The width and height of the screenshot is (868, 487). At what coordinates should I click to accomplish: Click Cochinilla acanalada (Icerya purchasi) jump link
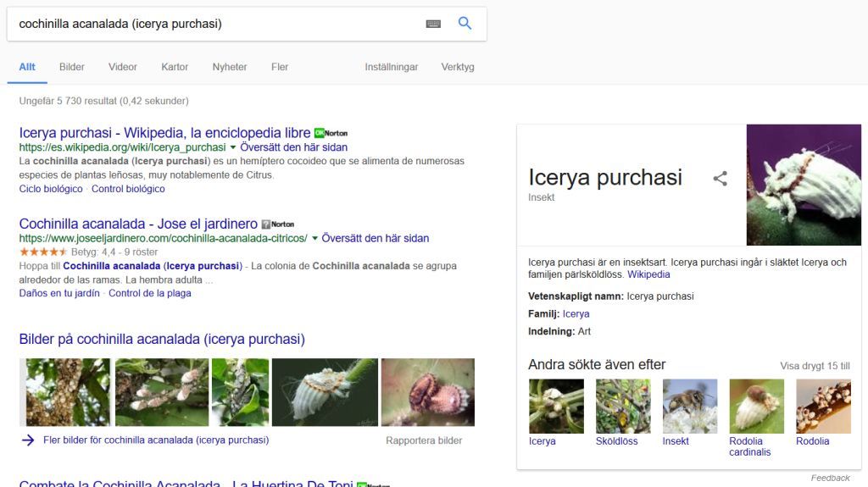pyautogui.click(x=153, y=266)
